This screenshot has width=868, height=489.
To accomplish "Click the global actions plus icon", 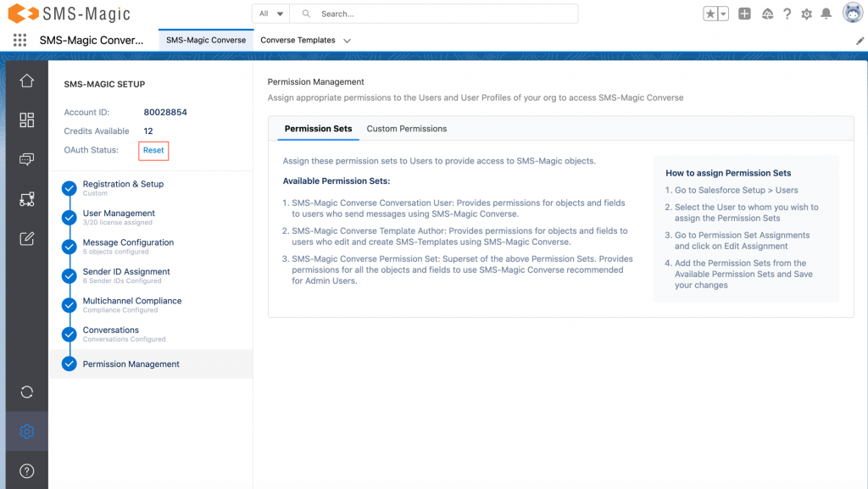I will click(x=744, y=14).
